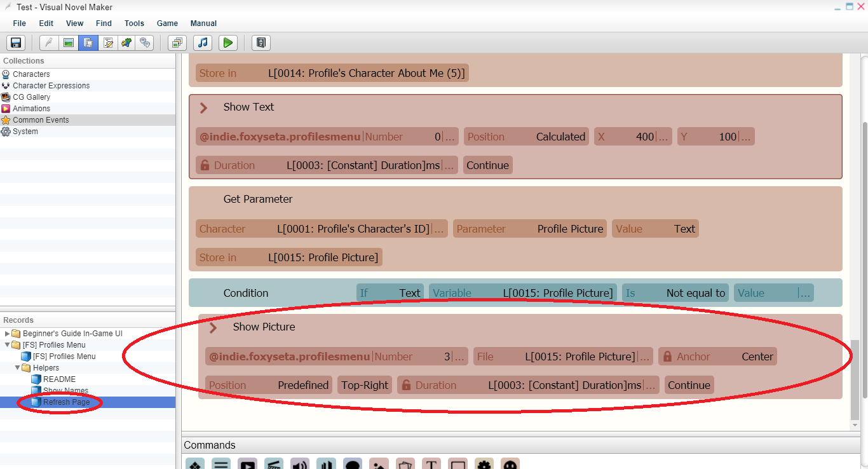The height and width of the screenshot is (469, 868).
Task: Collapse the Show Text command chevron
Action: (204, 107)
